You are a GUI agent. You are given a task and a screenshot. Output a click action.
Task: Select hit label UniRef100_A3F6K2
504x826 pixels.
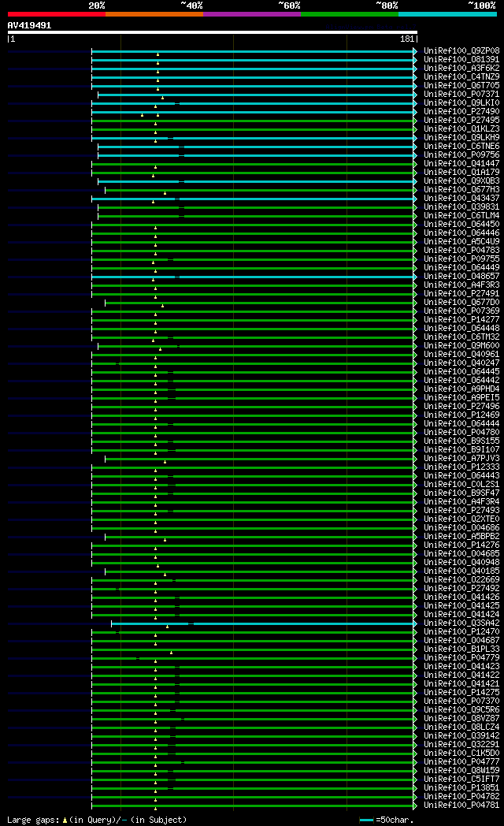click(462, 69)
